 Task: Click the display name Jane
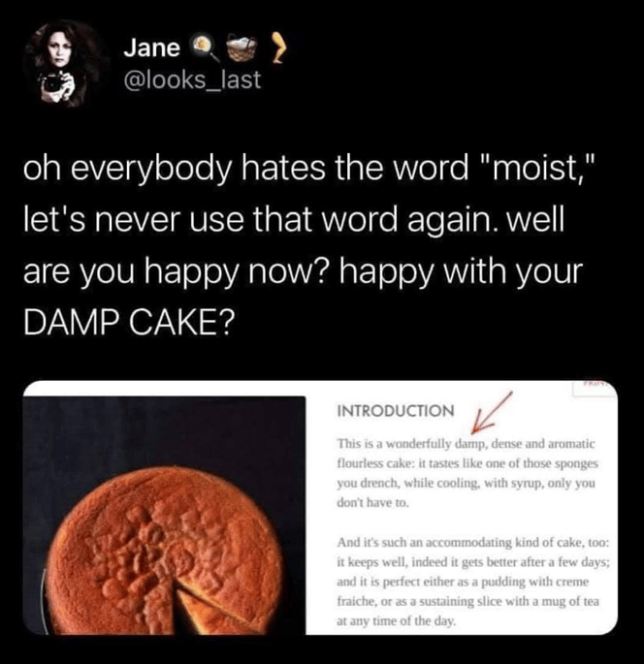[x=151, y=47]
